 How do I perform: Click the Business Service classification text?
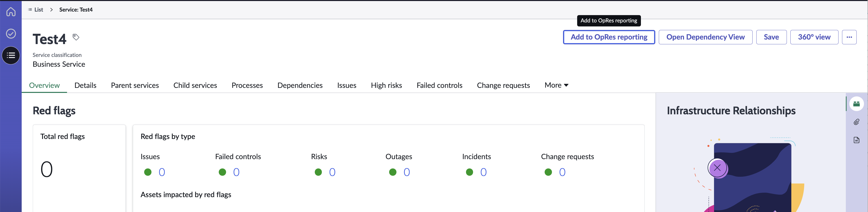59,64
